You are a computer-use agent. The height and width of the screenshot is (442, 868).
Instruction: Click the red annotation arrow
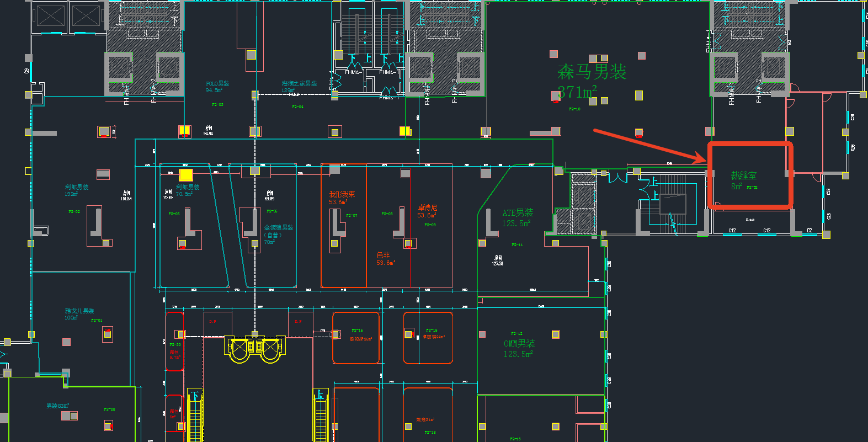(648, 146)
